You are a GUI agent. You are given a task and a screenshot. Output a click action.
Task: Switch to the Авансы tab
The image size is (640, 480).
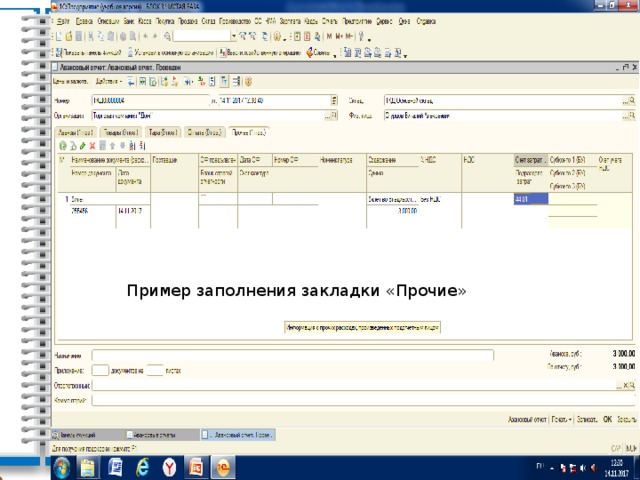[x=76, y=133]
